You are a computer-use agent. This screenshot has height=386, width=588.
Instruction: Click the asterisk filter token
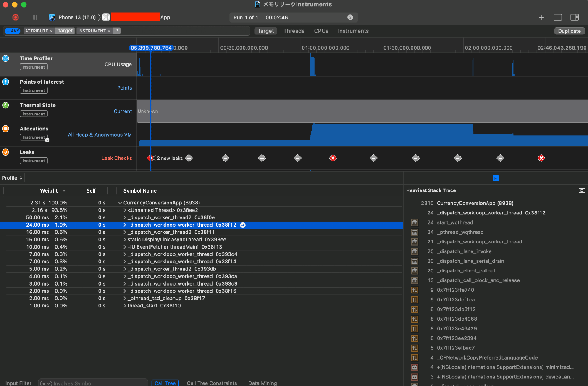tap(117, 31)
